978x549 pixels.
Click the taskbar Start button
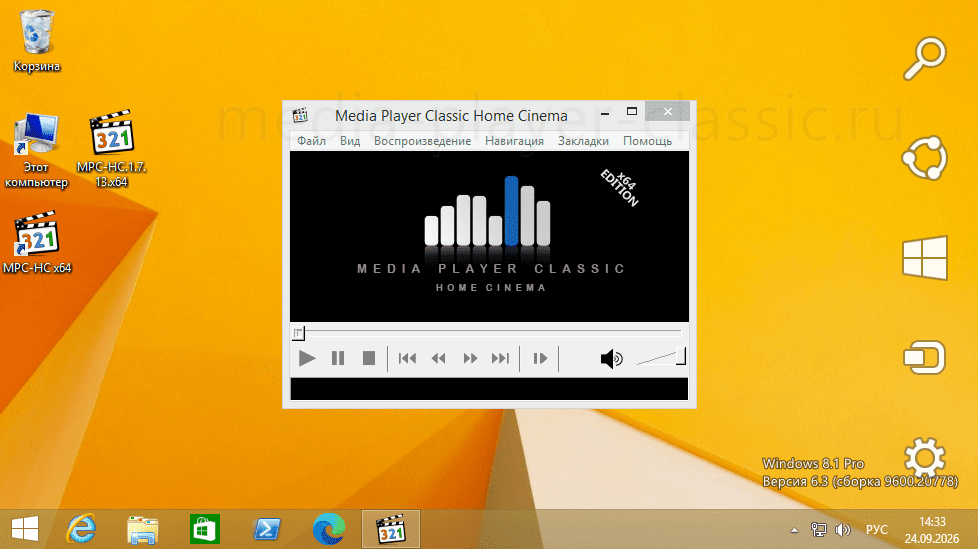coord(25,529)
